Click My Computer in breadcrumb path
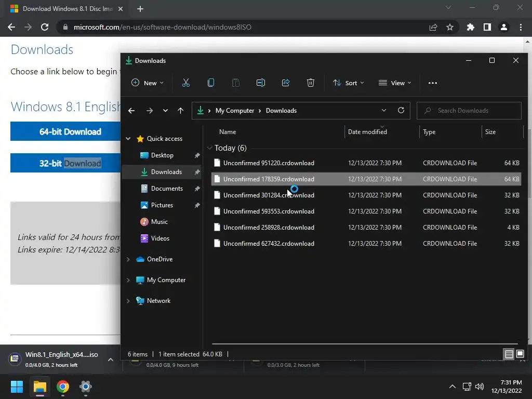Image resolution: width=532 pixels, height=399 pixels. click(x=234, y=111)
